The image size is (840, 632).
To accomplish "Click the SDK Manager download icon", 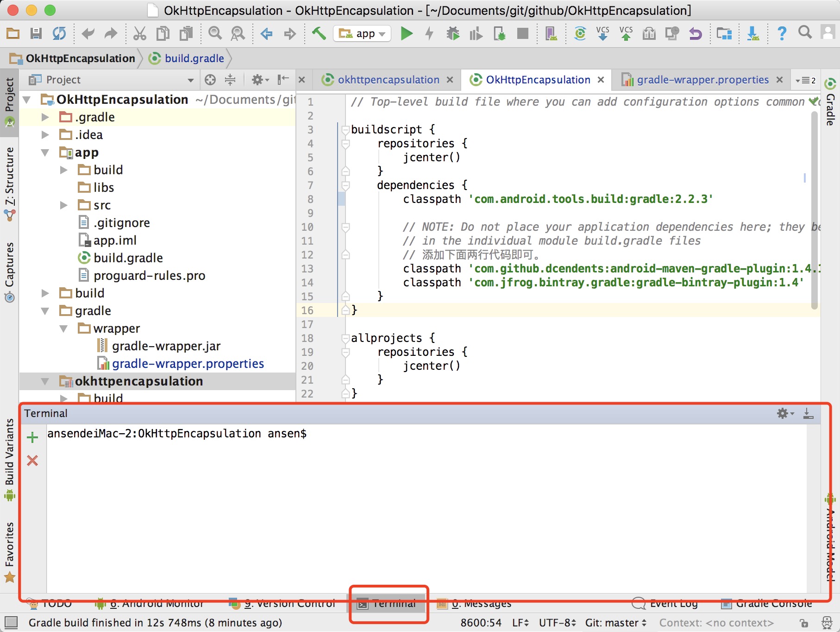I will (x=753, y=33).
